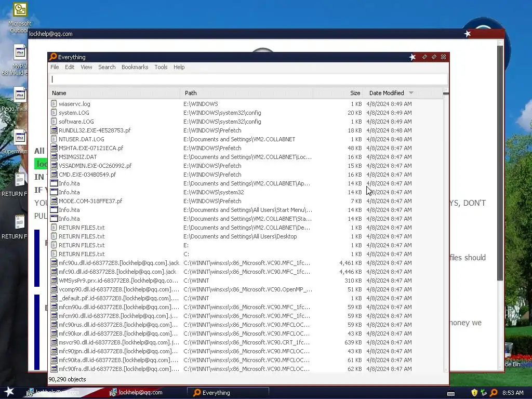Click path E:\Documents and Settings\All Users\Desktop
532x399 pixels.
click(x=240, y=236)
